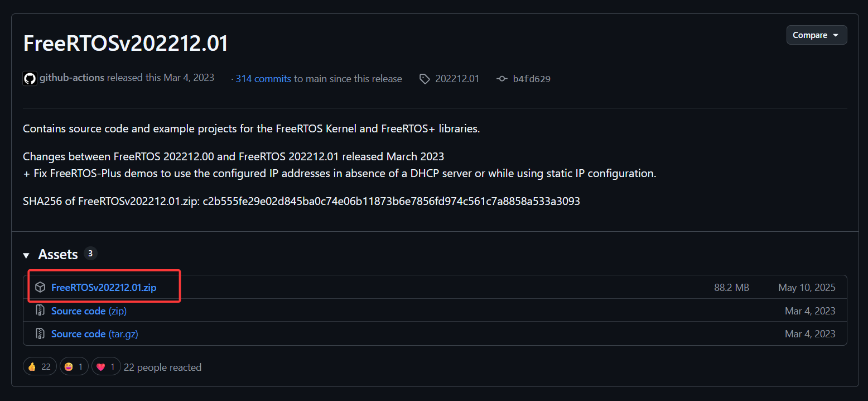Open the 202212.01 tag link

point(457,79)
